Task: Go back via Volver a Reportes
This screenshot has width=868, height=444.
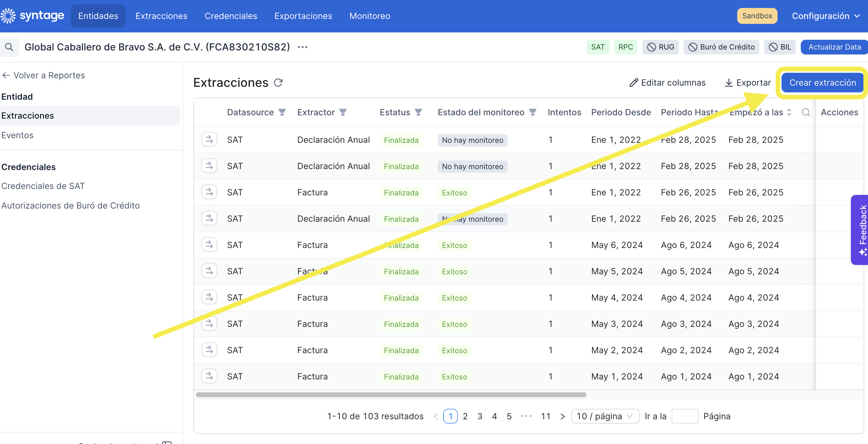Action: (43, 75)
